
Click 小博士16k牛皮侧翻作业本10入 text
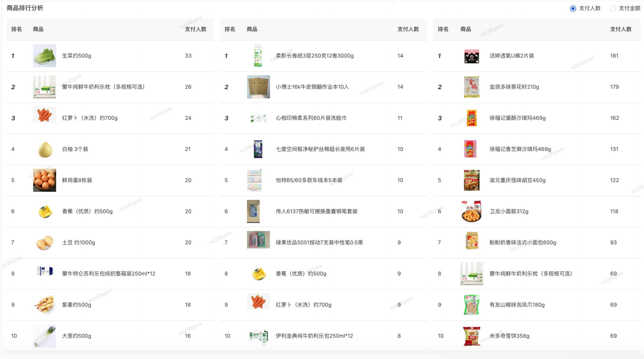click(x=312, y=87)
